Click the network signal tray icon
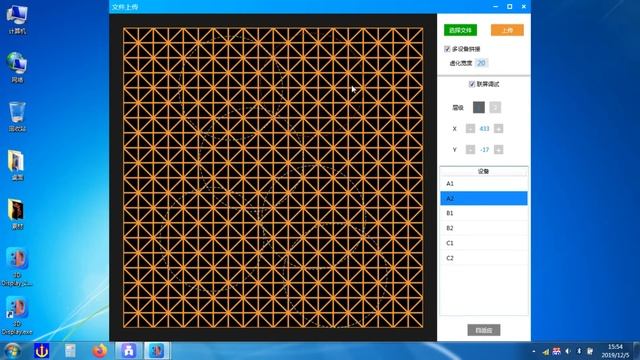The image size is (640, 360). tap(546, 351)
